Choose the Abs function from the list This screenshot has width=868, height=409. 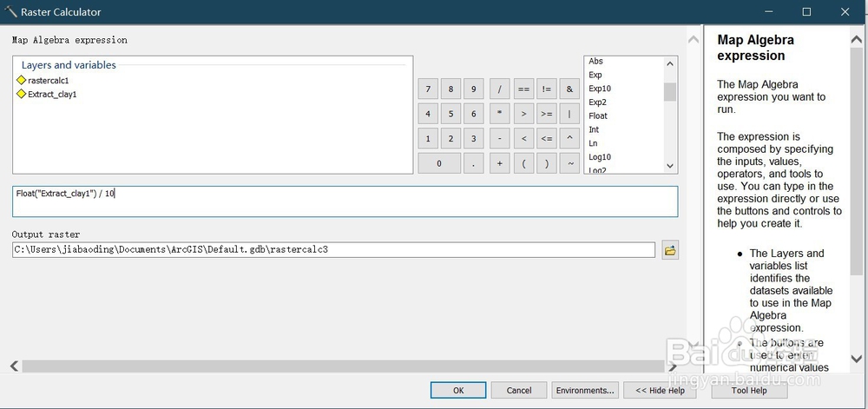tap(595, 62)
